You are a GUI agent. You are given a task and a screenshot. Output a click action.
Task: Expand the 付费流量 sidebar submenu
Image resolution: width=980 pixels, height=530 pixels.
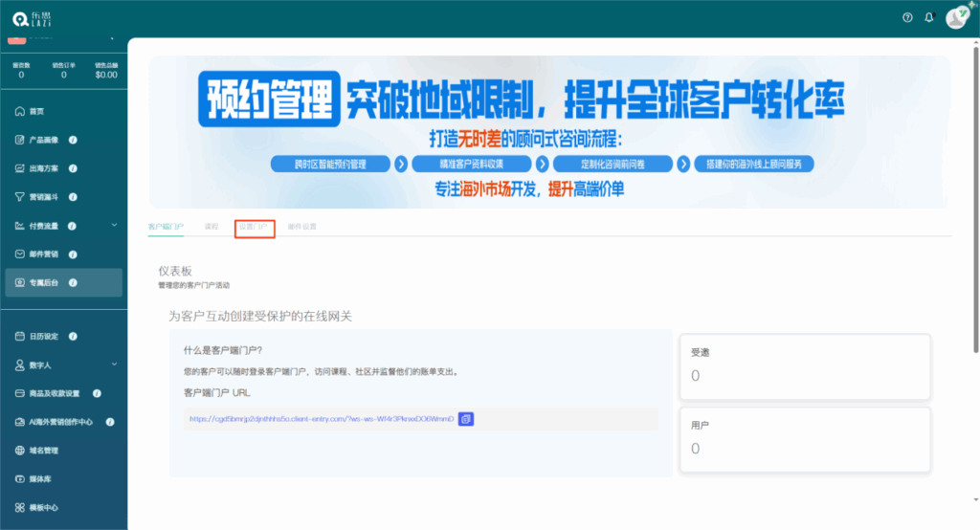[114, 226]
